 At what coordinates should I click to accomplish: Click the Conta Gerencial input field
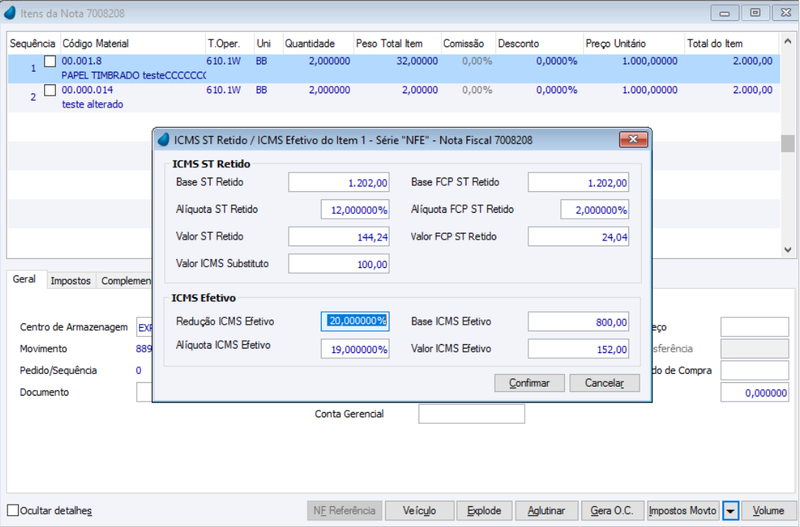coord(471,414)
